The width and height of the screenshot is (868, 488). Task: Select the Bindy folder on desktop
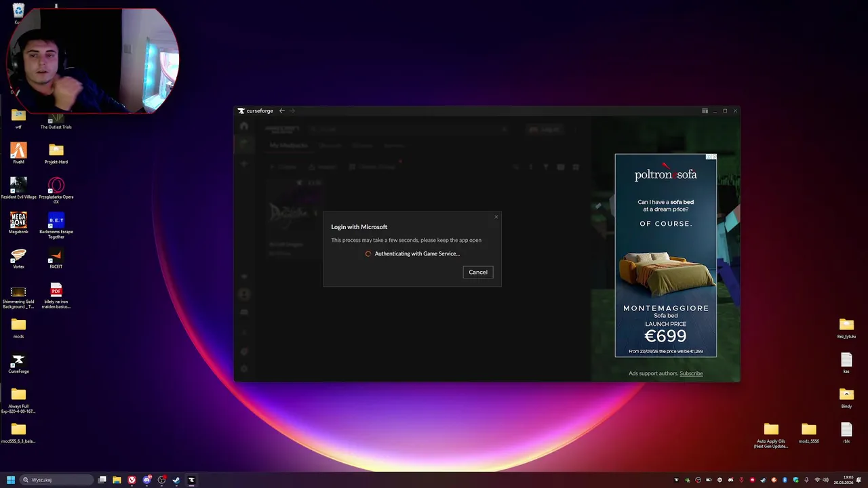click(846, 398)
